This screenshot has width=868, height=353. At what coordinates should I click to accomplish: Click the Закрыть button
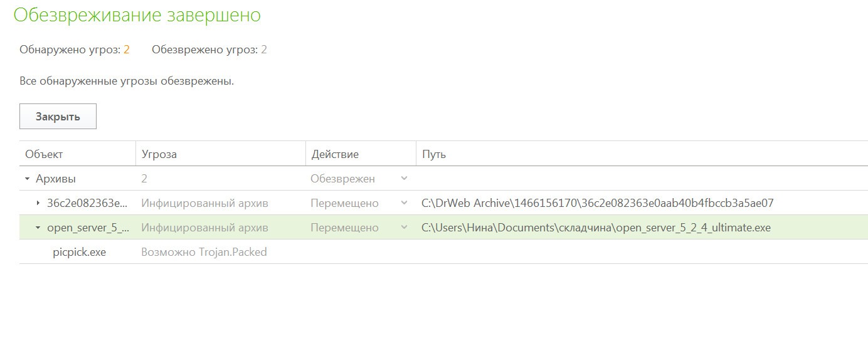click(x=58, y=117)
